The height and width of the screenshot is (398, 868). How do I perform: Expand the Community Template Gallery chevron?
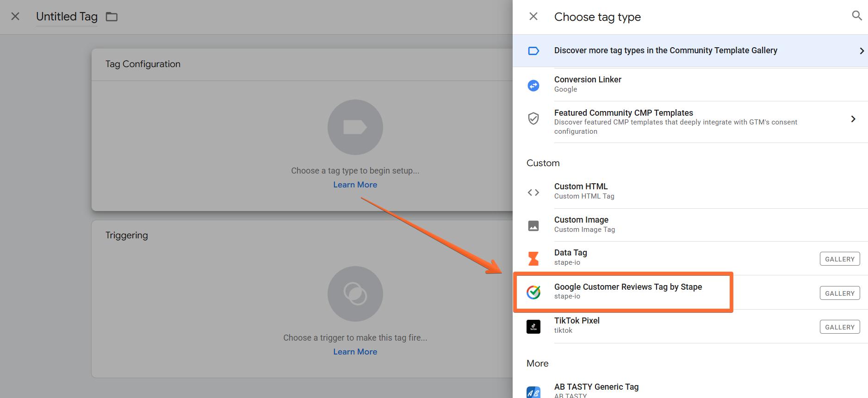862,50
